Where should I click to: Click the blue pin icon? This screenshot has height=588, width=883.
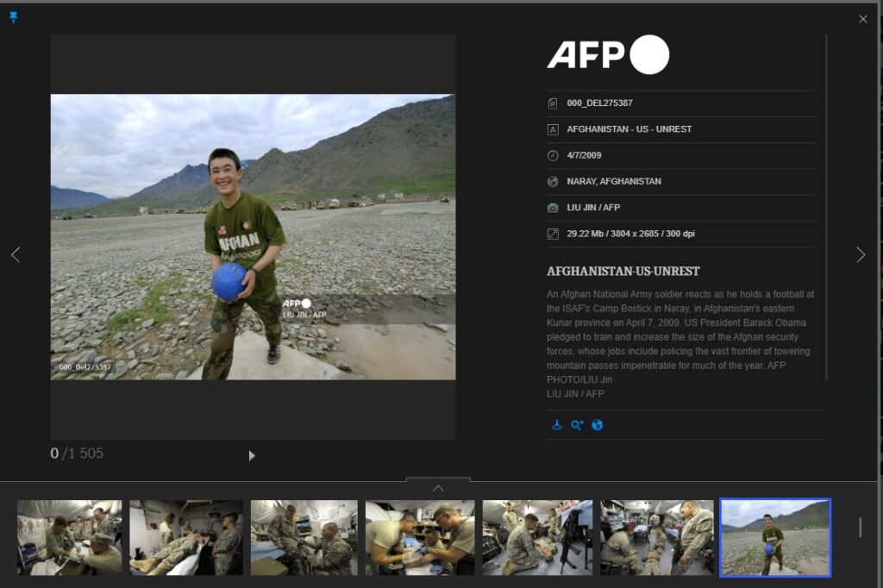pos(13,17)
